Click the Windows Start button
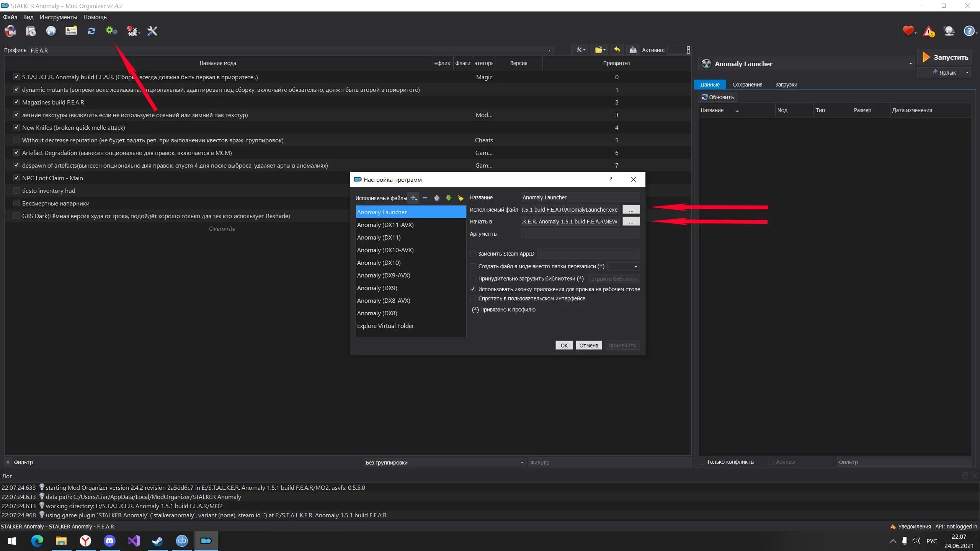 pos(12,541)
